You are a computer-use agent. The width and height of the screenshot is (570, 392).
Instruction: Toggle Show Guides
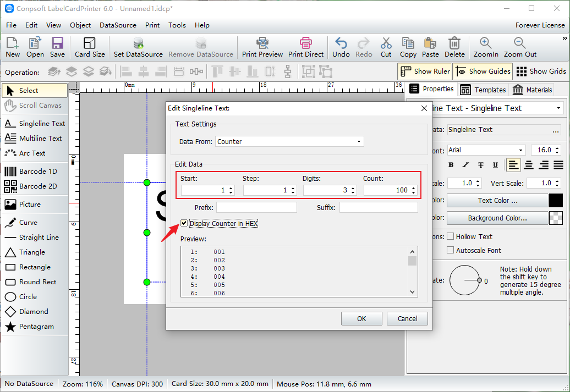pyautogui.click(x=483, y=71)
